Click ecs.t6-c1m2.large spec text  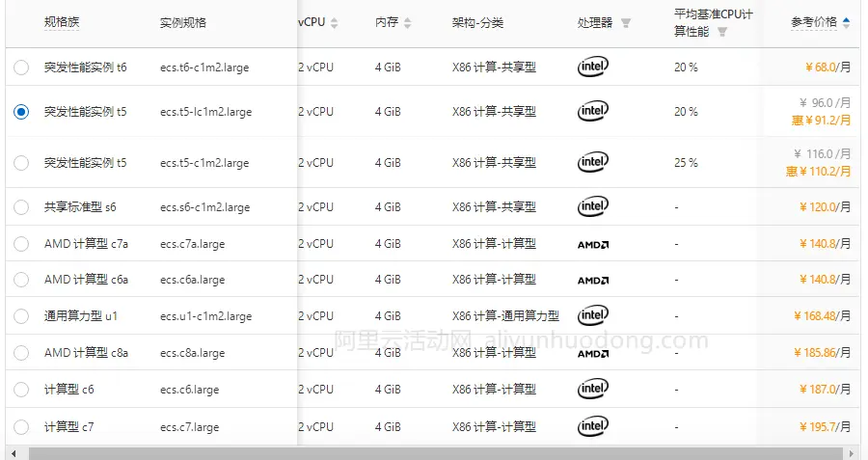click(204, 68)
